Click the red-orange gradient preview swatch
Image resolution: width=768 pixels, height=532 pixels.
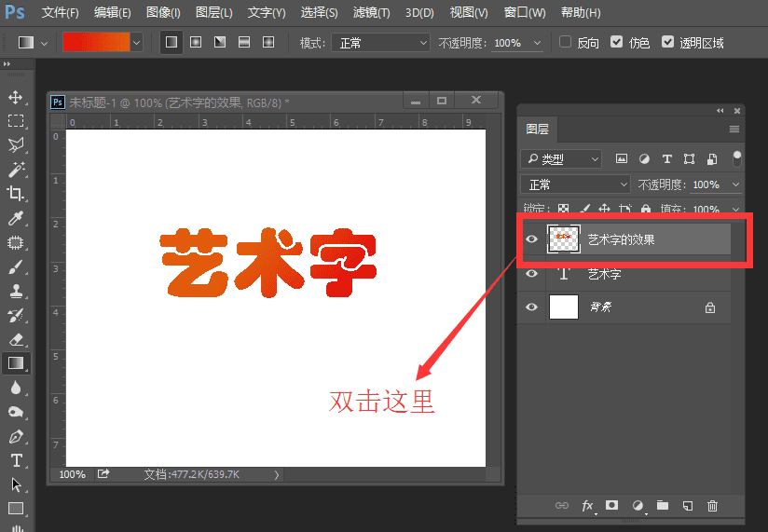point(96,43)
